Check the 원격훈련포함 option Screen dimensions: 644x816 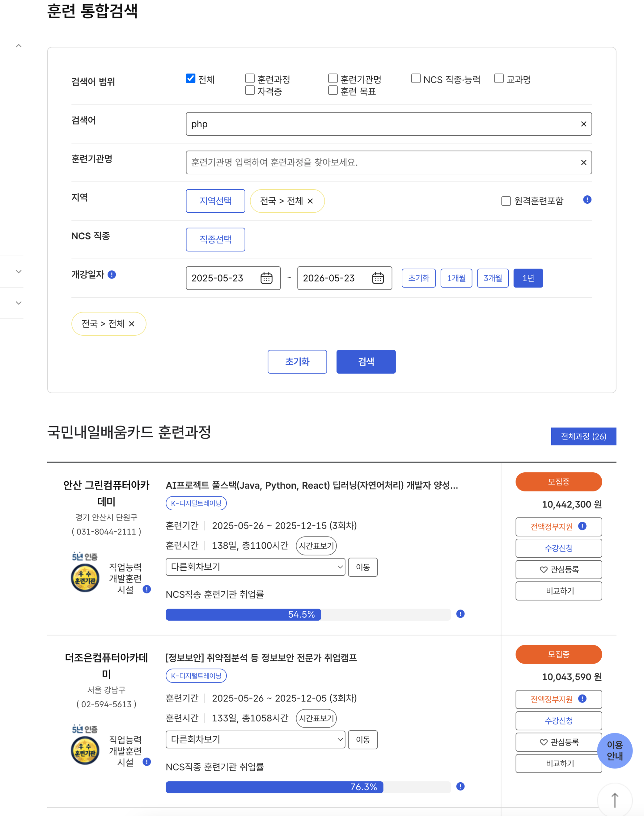click(505, 201)
